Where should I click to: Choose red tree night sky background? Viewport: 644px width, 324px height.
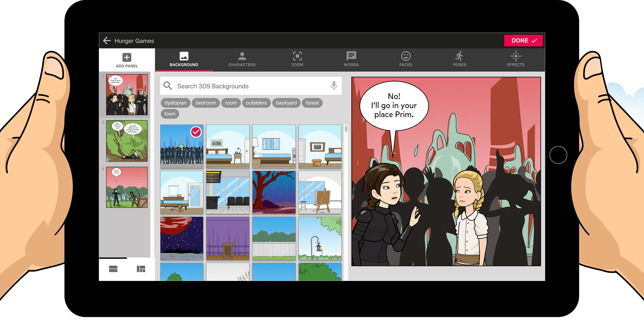(x=274, y=192)
